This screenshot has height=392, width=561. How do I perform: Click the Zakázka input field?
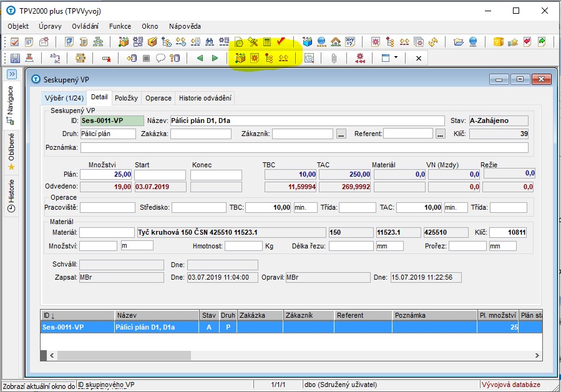click(201, 134)
